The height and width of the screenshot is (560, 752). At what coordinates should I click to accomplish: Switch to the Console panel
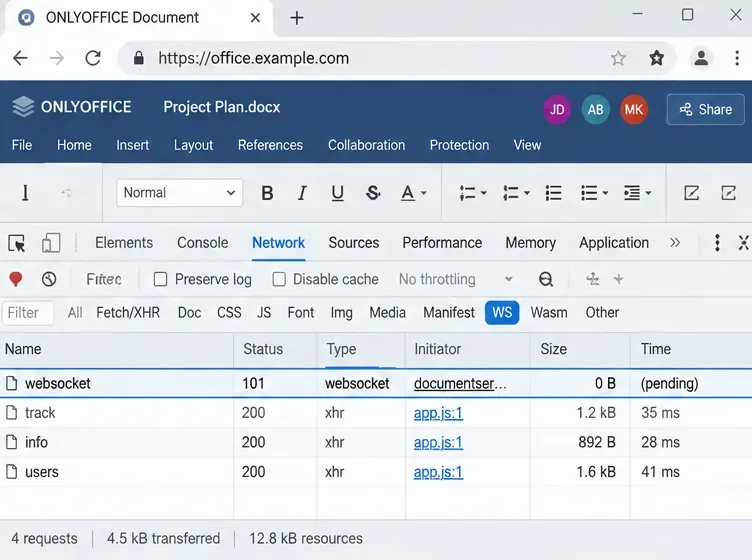pyautogui.click(x=202, y=243)
